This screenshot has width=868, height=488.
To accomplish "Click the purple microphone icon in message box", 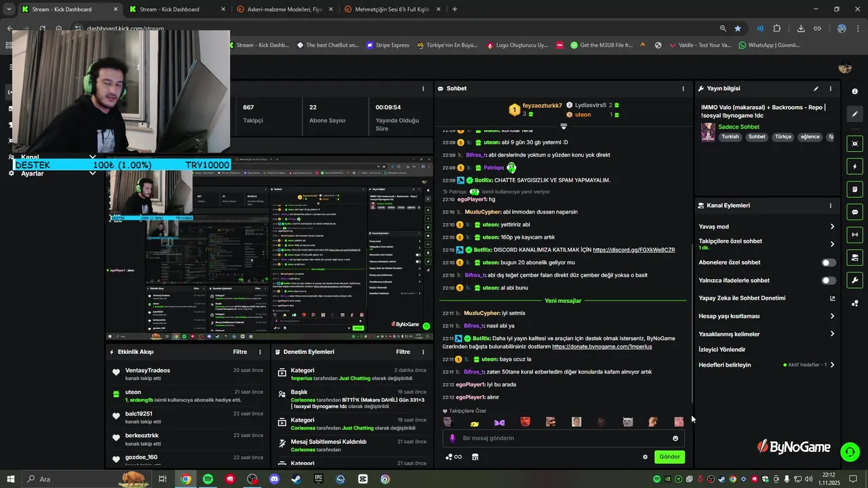I will tap(452, 439).
